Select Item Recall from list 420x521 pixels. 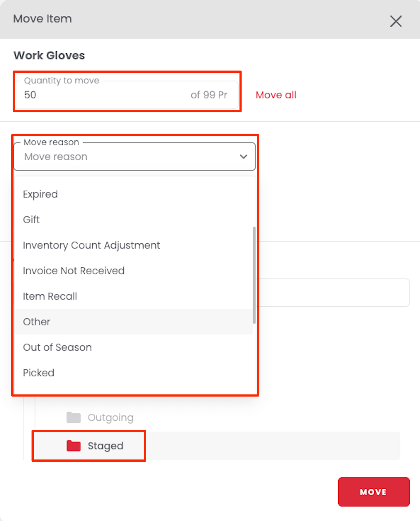(50, 297)
